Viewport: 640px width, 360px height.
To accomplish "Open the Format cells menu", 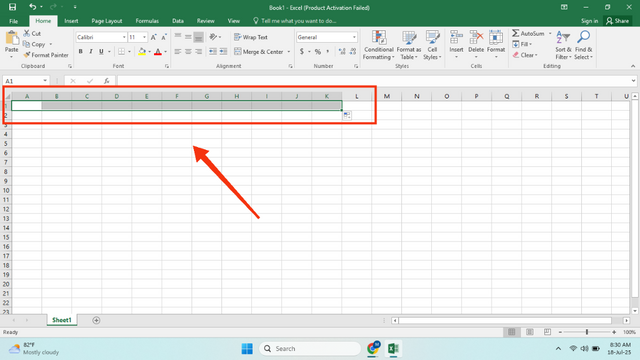I will tap(496, 44).
